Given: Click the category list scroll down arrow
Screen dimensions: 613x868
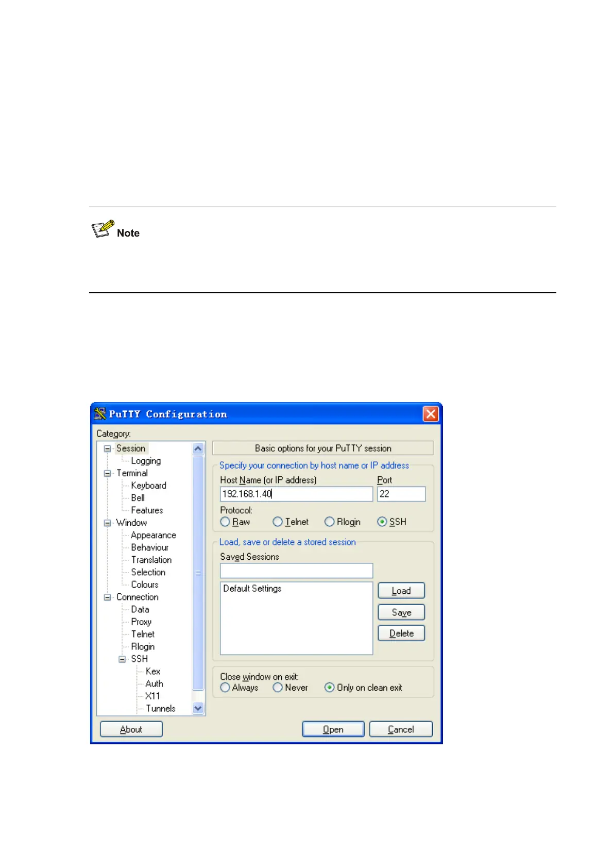Looking at the screenshot, I should coord(198,708).
